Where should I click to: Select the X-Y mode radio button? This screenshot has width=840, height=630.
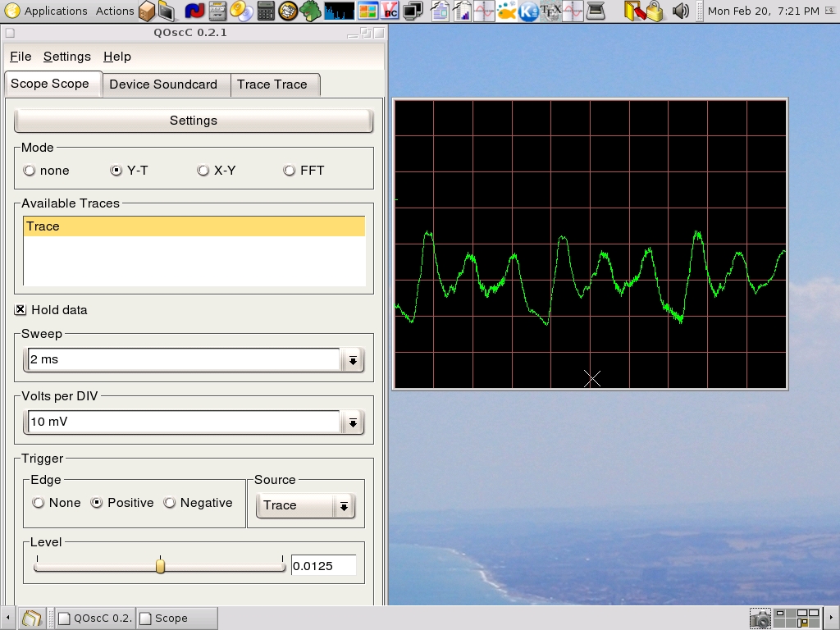pyautogui.click(x=203, y=171)
